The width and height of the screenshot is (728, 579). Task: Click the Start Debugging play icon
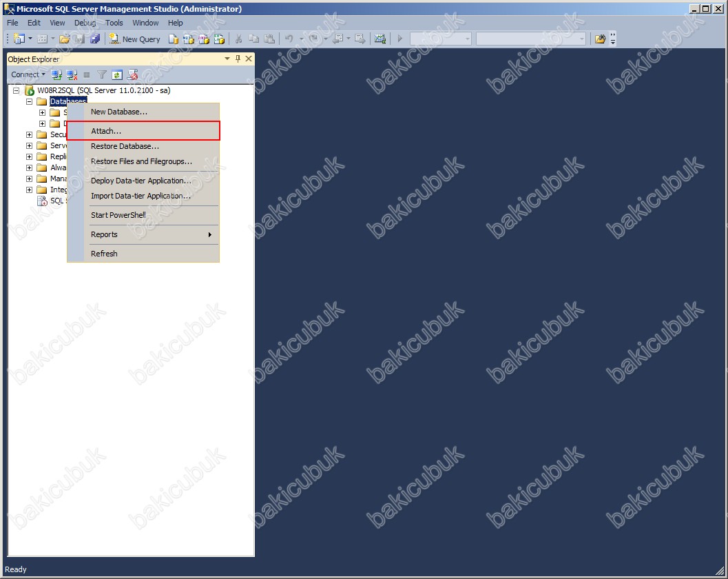click(x=399, y=39)
